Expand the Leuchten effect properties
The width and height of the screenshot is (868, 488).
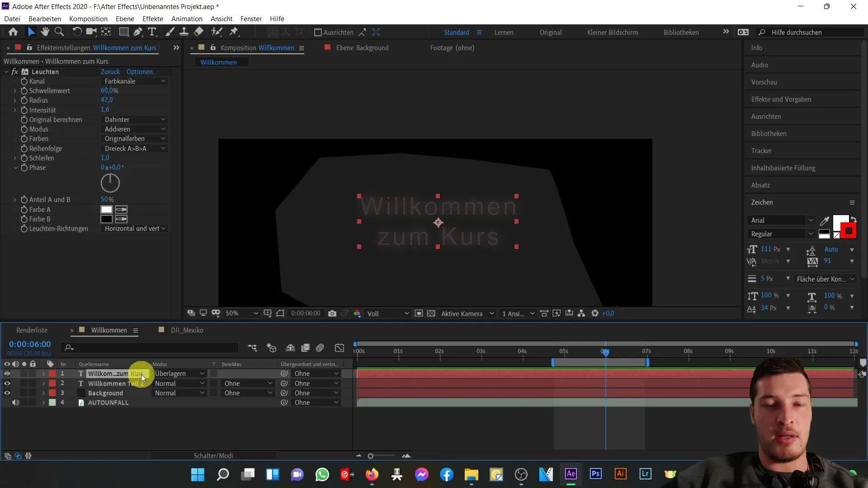[x=6, y=71]
